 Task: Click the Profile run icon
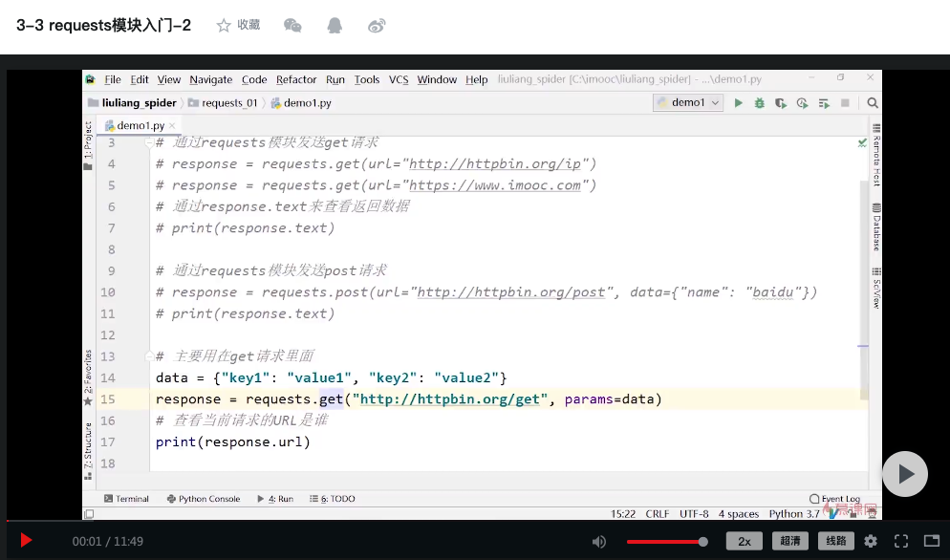pyautogui.click(x=802, y=103)
